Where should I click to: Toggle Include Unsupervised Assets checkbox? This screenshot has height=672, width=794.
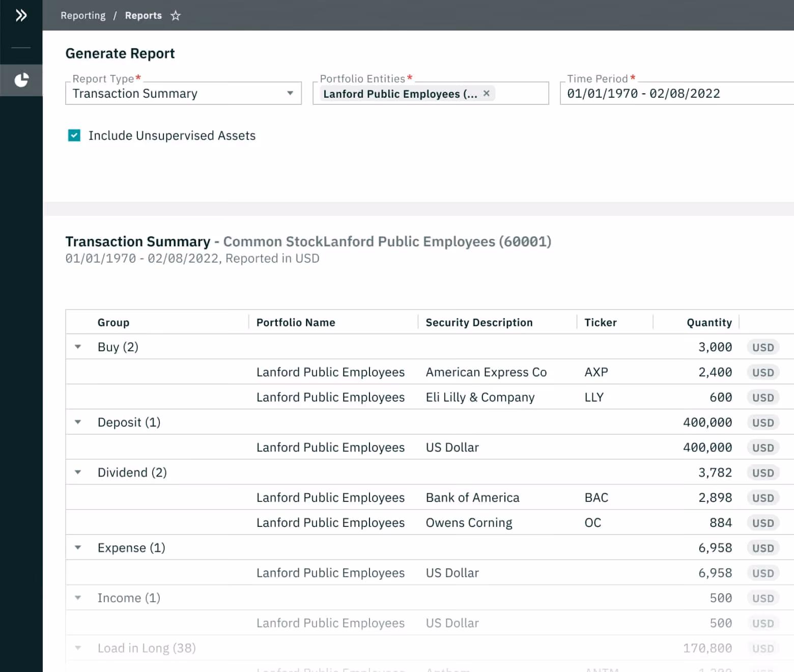coord(74,135)
